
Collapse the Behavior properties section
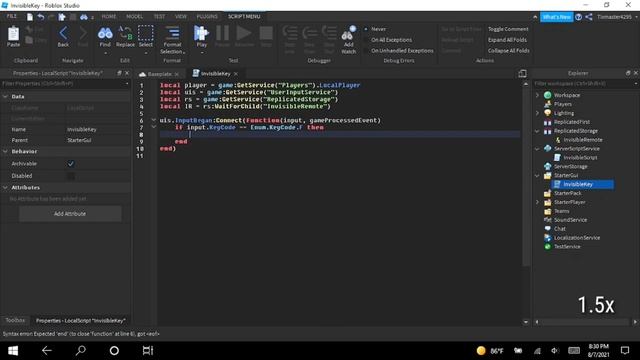click(x=5, y=151)
